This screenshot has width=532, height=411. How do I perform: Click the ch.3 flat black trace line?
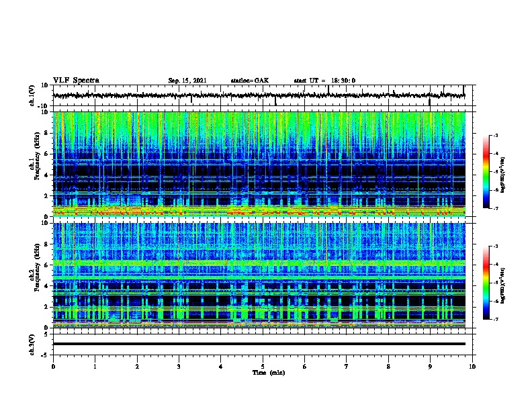[x=259, y=344]
